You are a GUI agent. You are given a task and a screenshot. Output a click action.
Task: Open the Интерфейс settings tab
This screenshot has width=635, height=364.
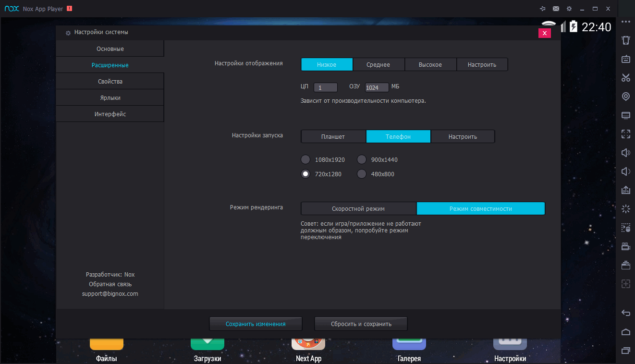[x=110, y=114]
